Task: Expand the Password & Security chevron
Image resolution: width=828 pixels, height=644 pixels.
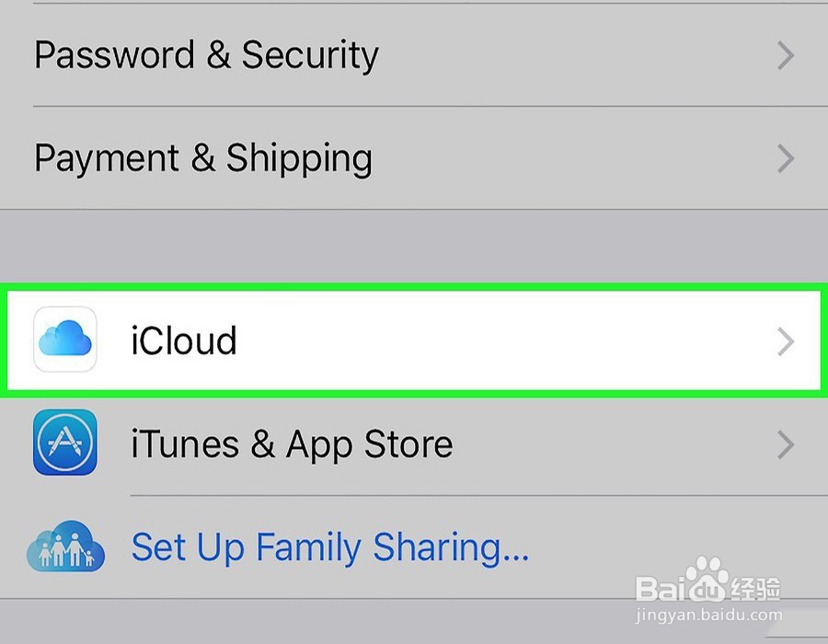Action: tap(786, 56)
